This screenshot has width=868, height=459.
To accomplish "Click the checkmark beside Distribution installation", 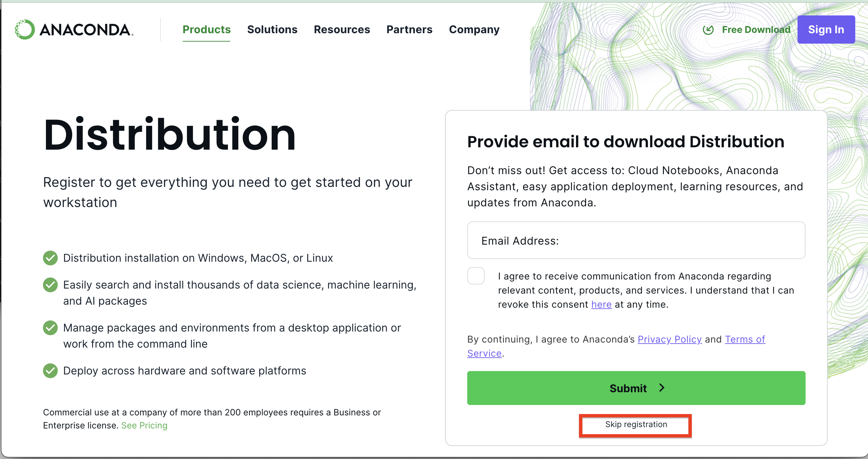I will (x=50, y=258).
